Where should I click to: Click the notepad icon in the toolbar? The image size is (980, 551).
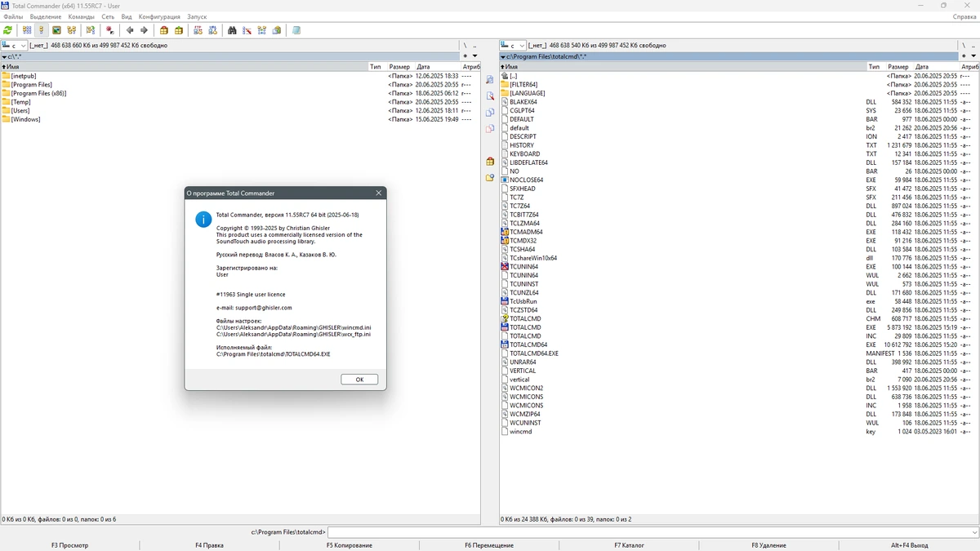pos(296,30)
